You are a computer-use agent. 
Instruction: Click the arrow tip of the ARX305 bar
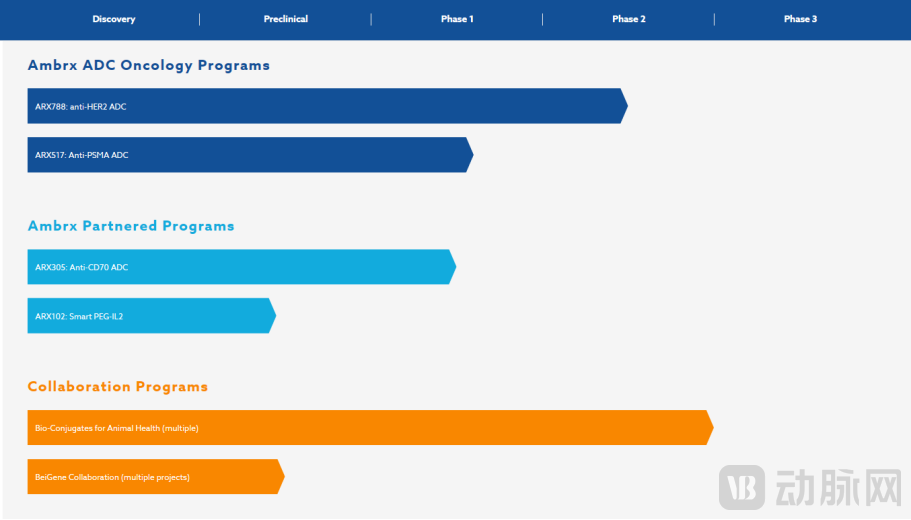coord(452,267)
